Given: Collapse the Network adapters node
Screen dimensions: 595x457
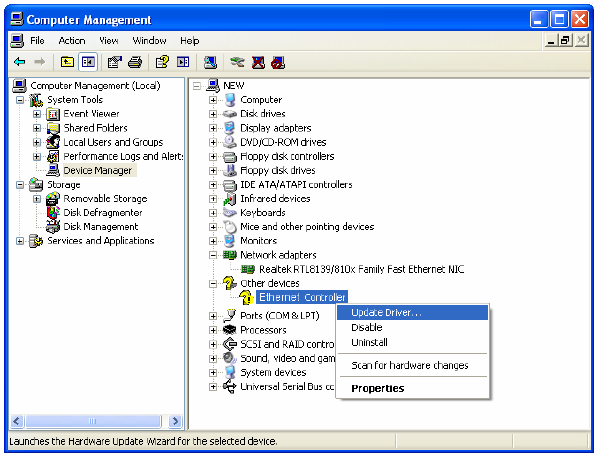Looking at the screenshot, I should (x=213, y=255).
